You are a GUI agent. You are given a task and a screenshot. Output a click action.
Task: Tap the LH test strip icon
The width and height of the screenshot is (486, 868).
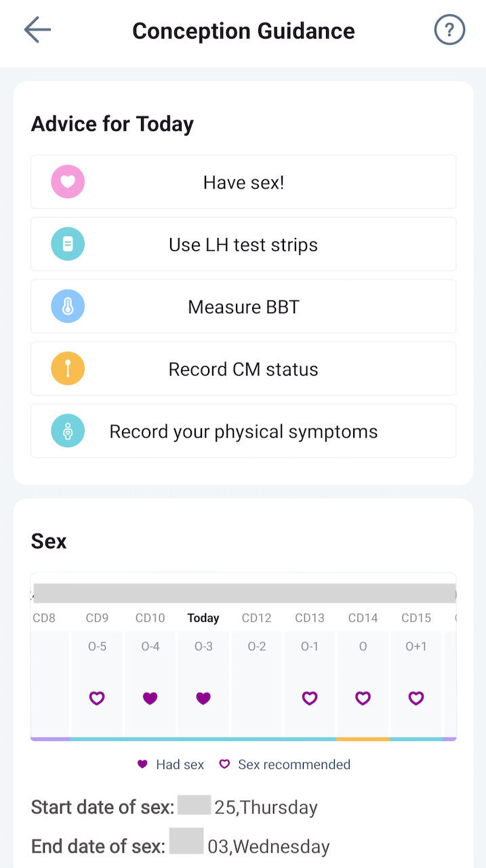[x=68, y=244]
